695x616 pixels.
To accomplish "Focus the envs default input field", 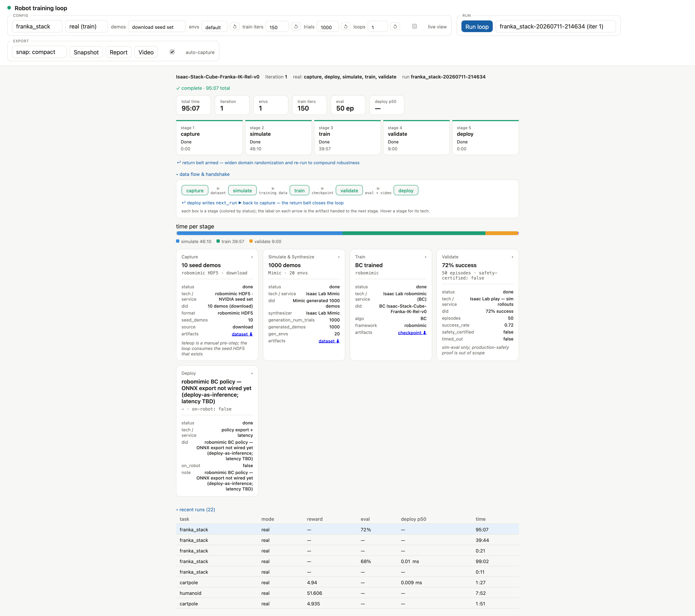I will click(214, 27).
